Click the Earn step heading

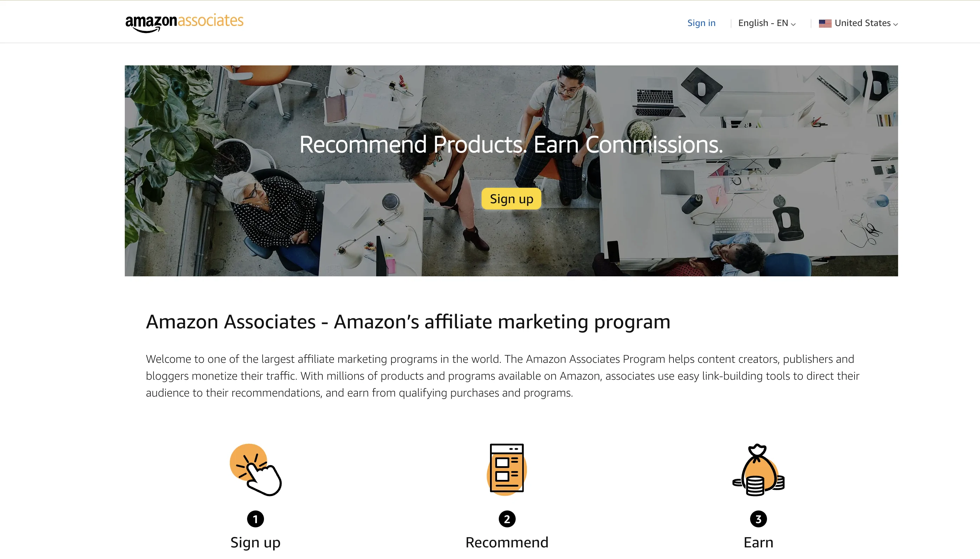pos(758,542)
